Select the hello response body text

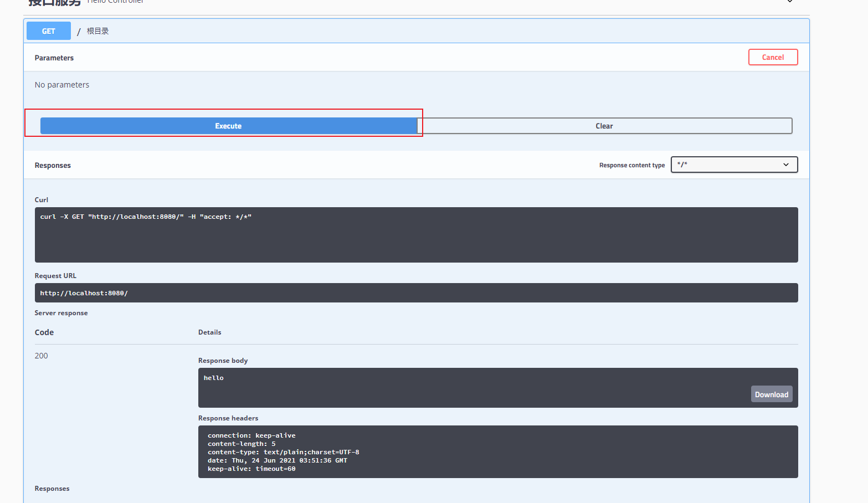click(x=213, y=378)
